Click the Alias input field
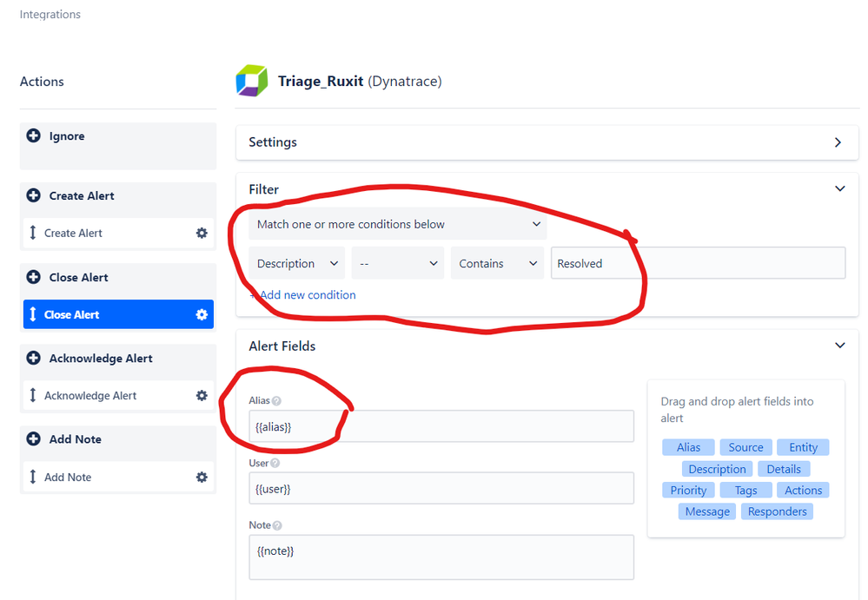The height and width of the screenshot is (600, 868). click(441, 426)
